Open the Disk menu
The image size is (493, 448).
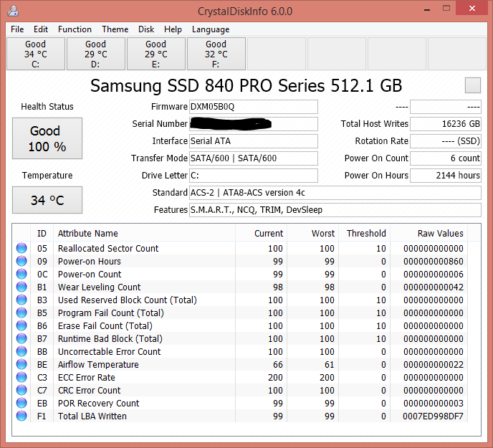click(x=146, y=29)
